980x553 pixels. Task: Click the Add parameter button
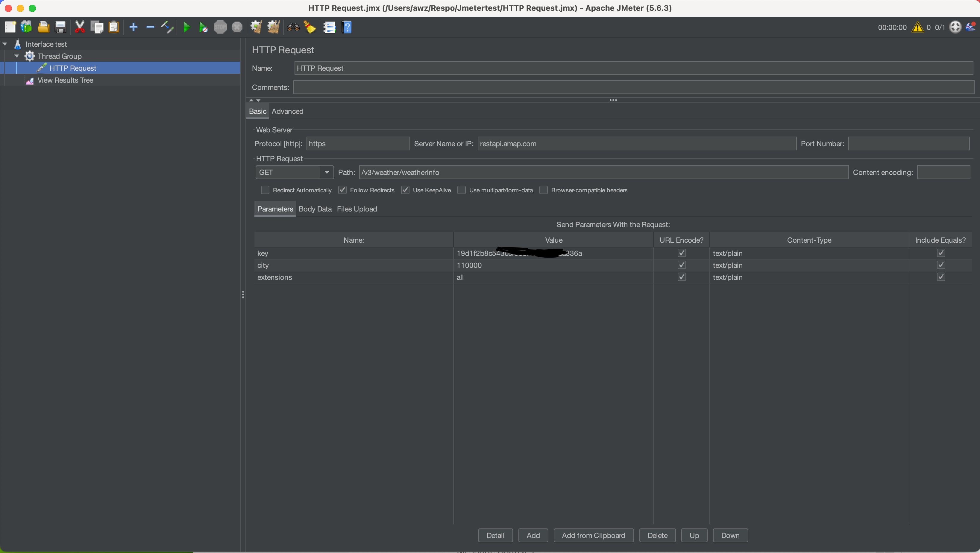click(x=533, y=535)
